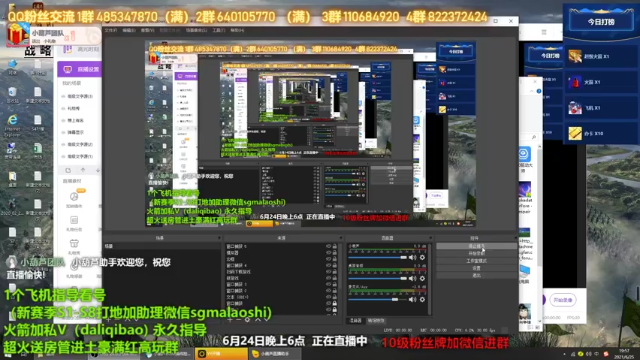Image resolution: width=640 pixels, height=360 pixels.
Task: Remove selected source with minus icon
Action: point(239,320)
